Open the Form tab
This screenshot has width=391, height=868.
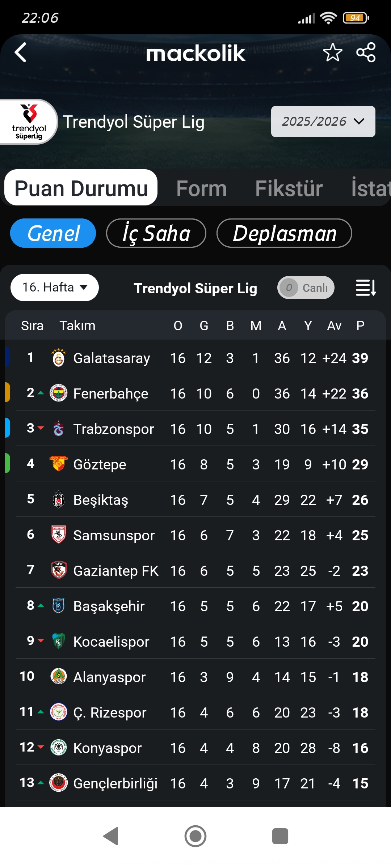202,188
